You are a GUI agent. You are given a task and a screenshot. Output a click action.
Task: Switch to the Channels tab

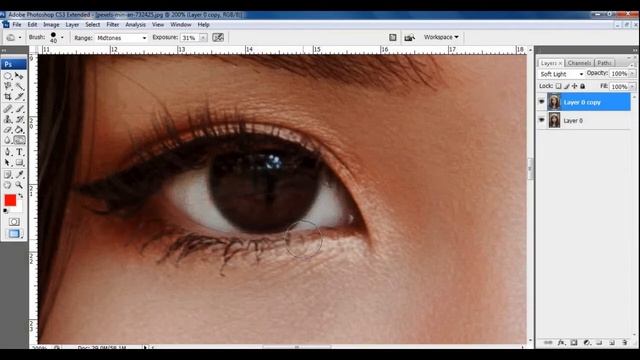pyautogui.click(x=579, y=63)
